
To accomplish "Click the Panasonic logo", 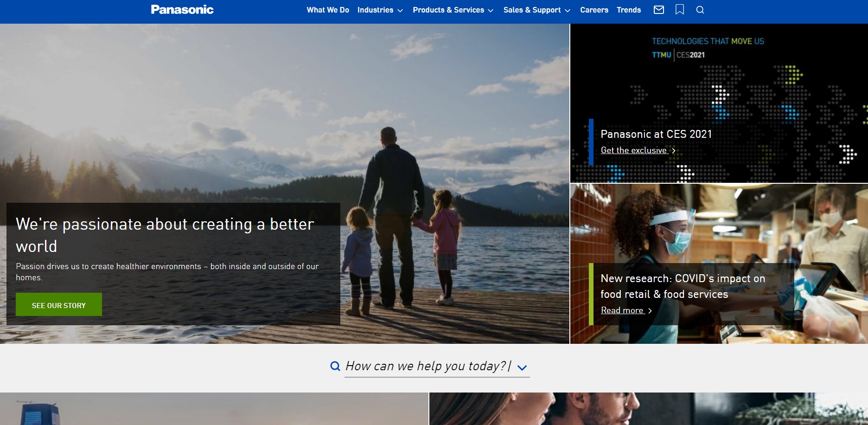I will click(x=182, y=10).
